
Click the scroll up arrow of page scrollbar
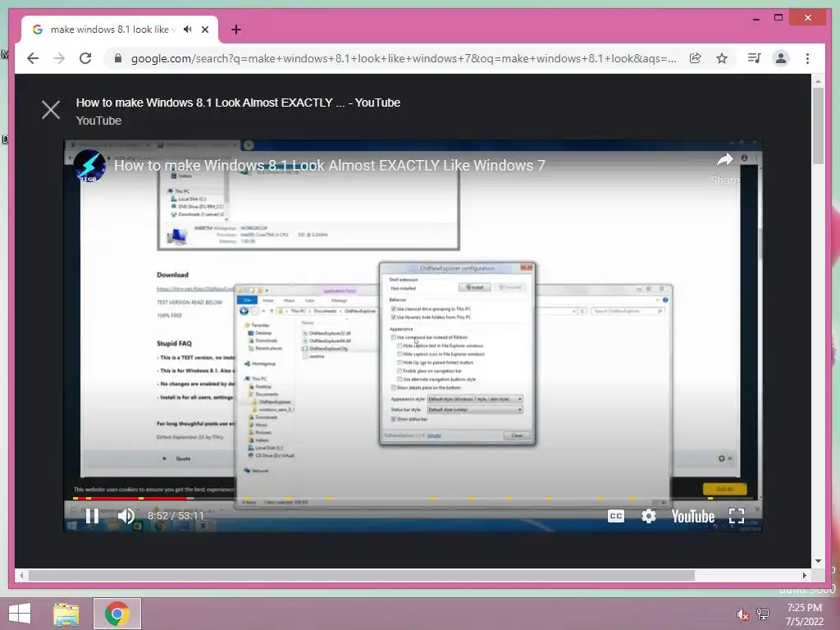coord(818,81)
